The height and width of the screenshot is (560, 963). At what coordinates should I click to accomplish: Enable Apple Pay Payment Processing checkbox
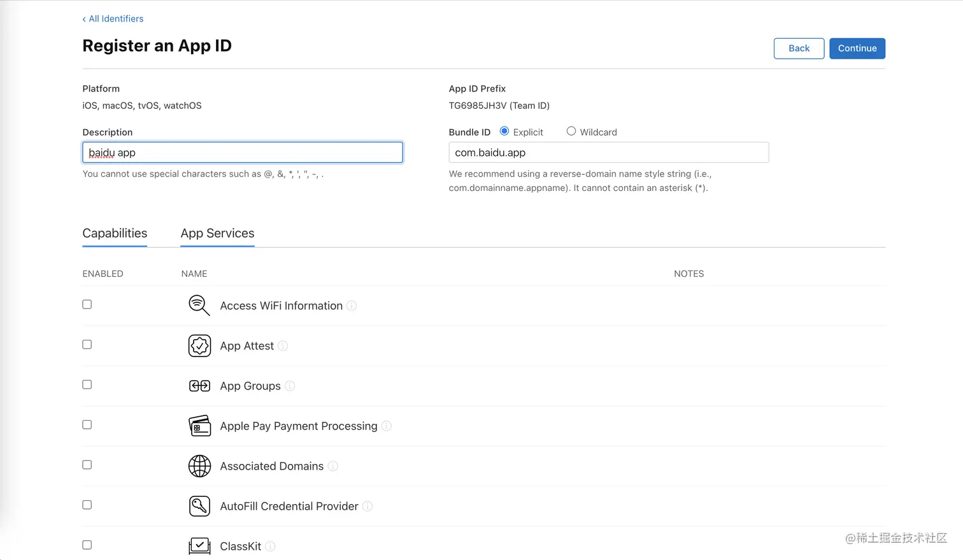pyautogui.click(x=87, y=424)
